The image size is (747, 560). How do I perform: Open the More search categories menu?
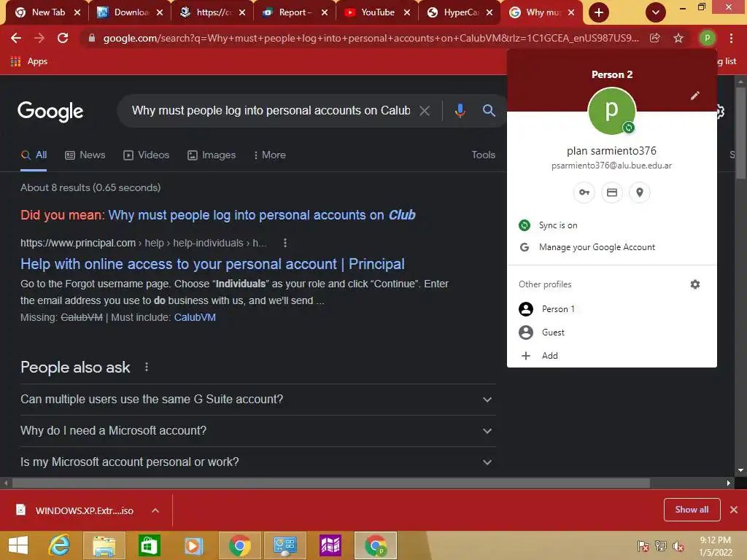(270, 155)
